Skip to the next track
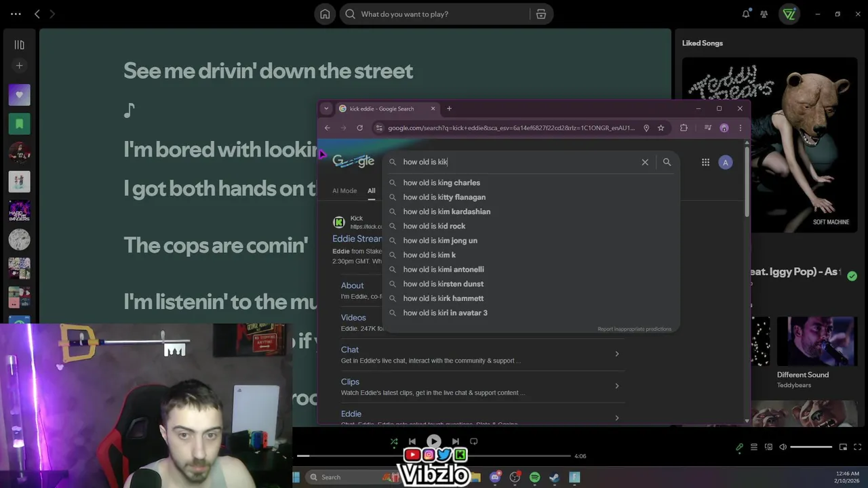This screenshot has width=868, height=488. click(x=455, y=441)
